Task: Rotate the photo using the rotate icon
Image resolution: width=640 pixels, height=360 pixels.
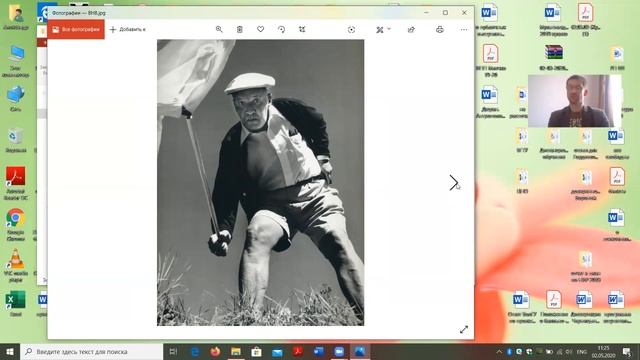Action: (281, 29)
